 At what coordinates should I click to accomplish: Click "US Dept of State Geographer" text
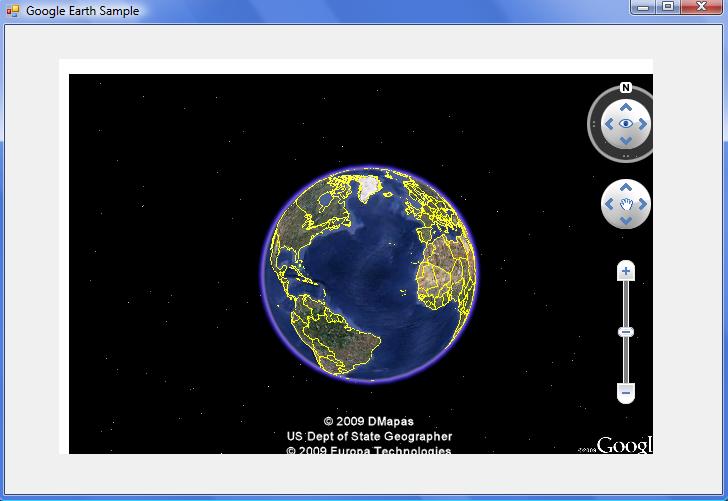(x=369, y=436)
